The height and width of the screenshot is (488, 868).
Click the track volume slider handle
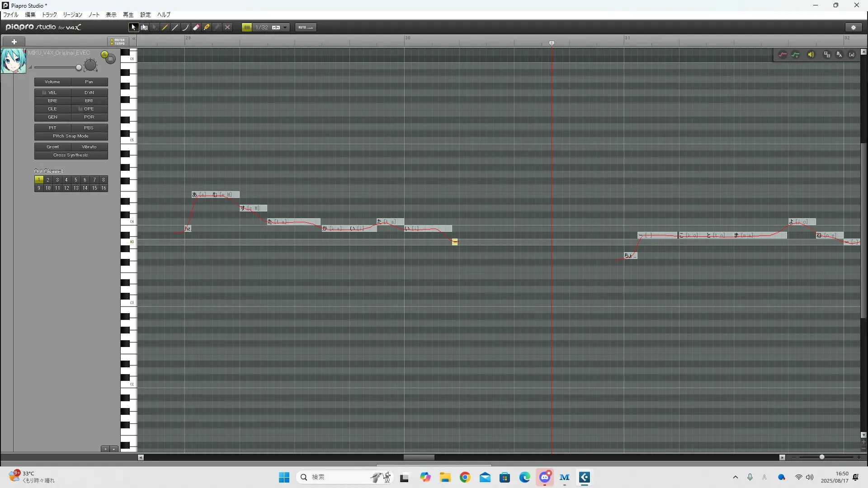click(79, 68)
